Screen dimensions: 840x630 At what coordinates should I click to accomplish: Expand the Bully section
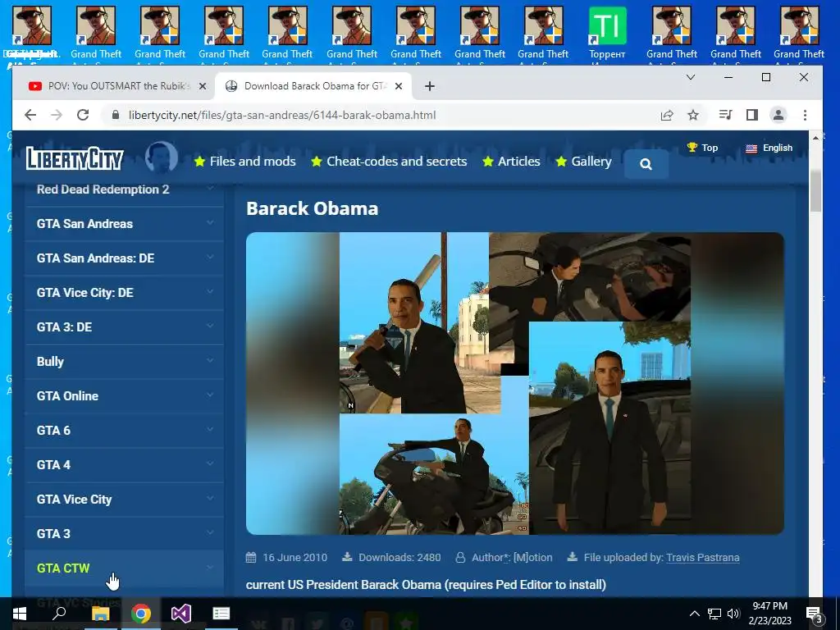pos(125,362)
